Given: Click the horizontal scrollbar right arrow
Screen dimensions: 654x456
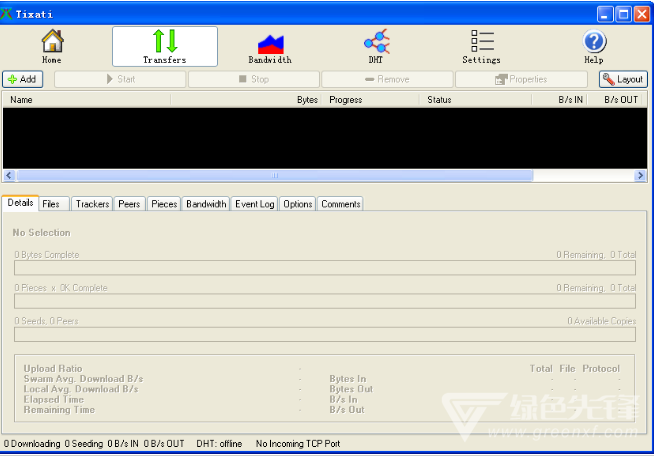Looking at the screenshot, I should pyautogui.click(x=640, y=175).
